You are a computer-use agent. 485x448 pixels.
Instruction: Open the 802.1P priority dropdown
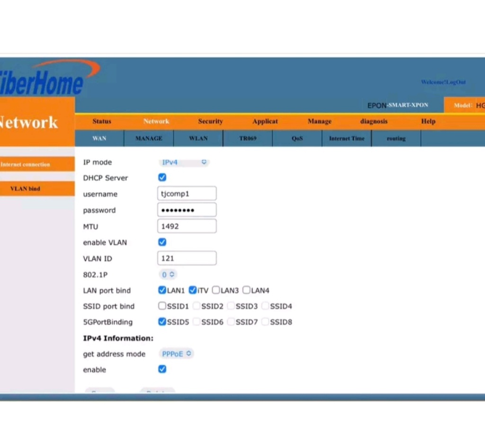(168, 274)
